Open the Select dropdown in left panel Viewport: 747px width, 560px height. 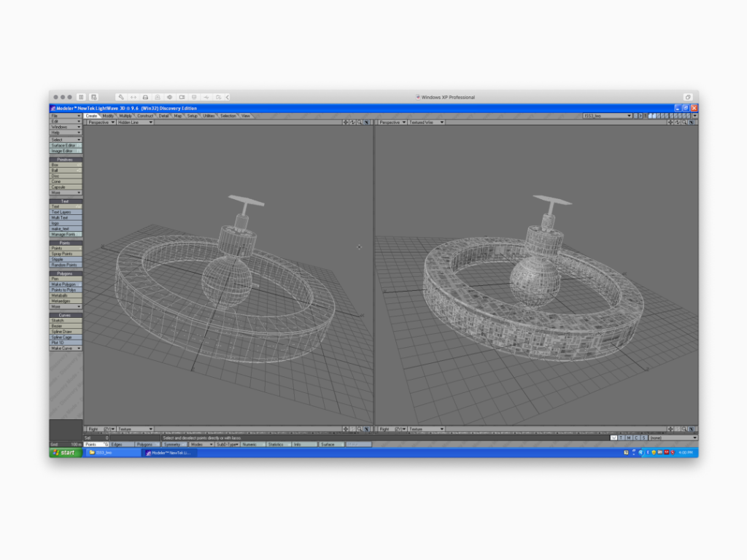[x=66, y=139]
